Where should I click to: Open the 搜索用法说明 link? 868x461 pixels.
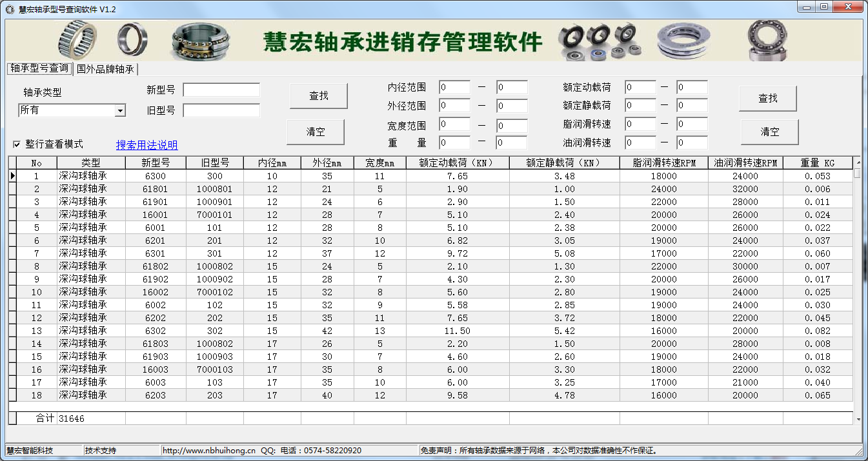(146, 145)
